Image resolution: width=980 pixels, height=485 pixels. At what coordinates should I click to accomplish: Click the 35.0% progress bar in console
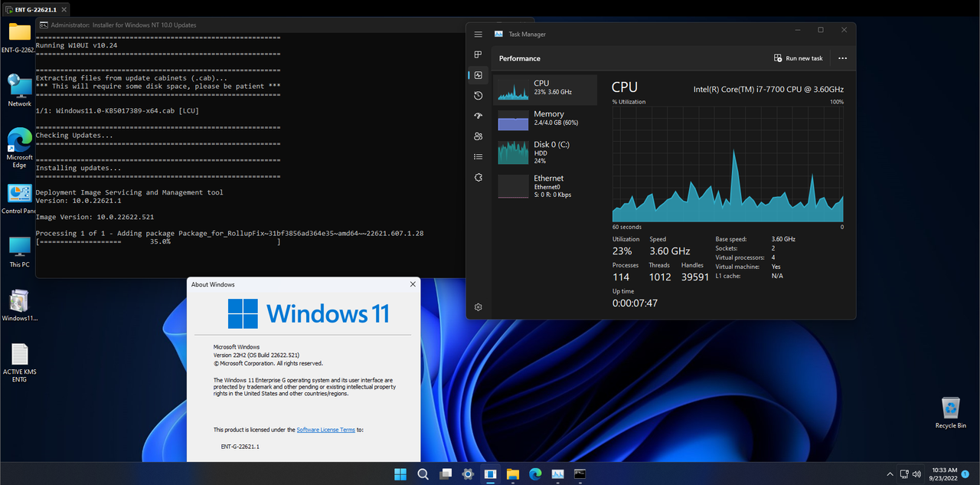pyautogui.click(x=158, y=241)
